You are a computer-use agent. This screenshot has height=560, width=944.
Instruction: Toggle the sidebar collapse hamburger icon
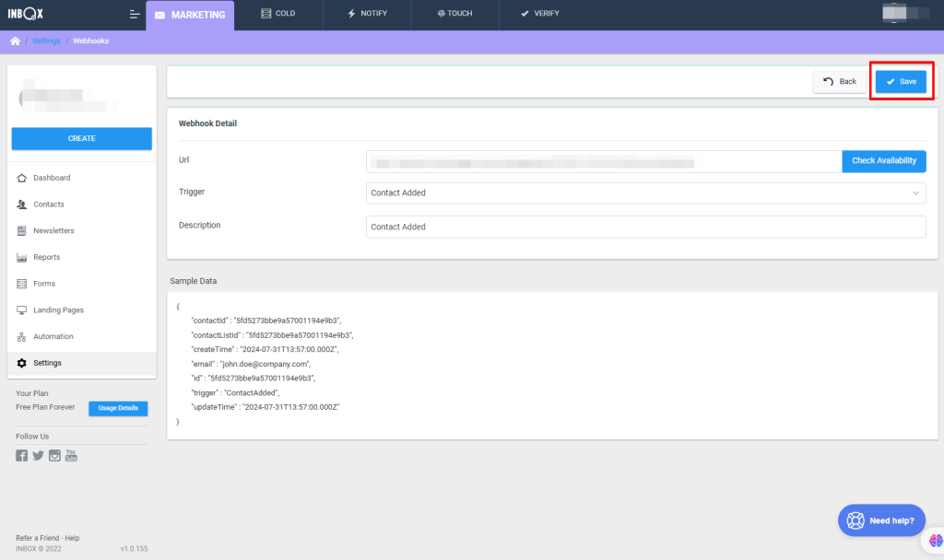135,15
